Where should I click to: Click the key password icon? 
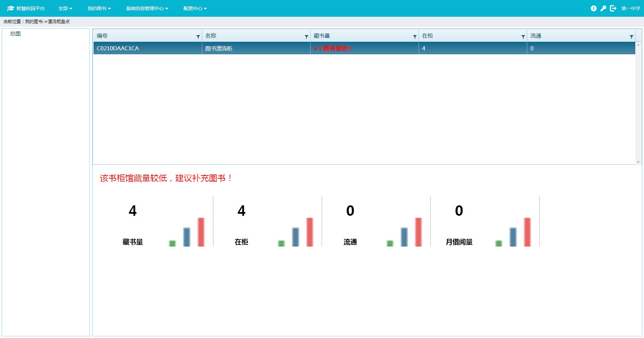603,8
